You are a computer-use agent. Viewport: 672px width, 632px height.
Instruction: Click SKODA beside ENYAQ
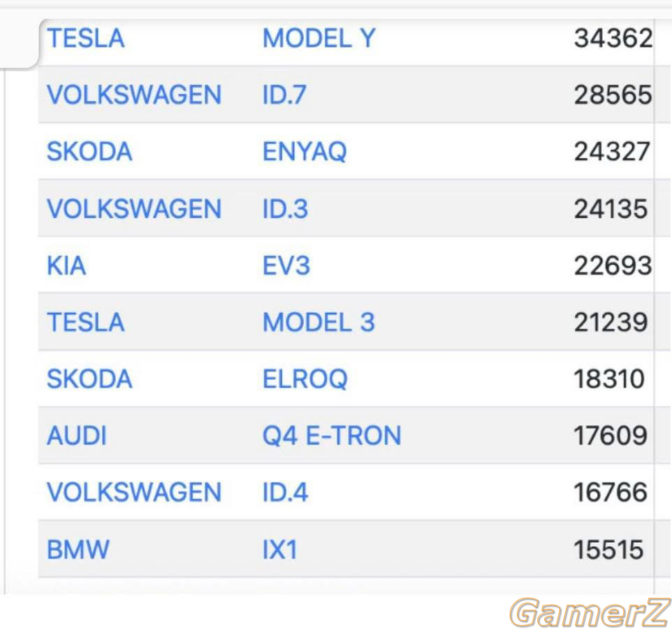pos(89,152)
